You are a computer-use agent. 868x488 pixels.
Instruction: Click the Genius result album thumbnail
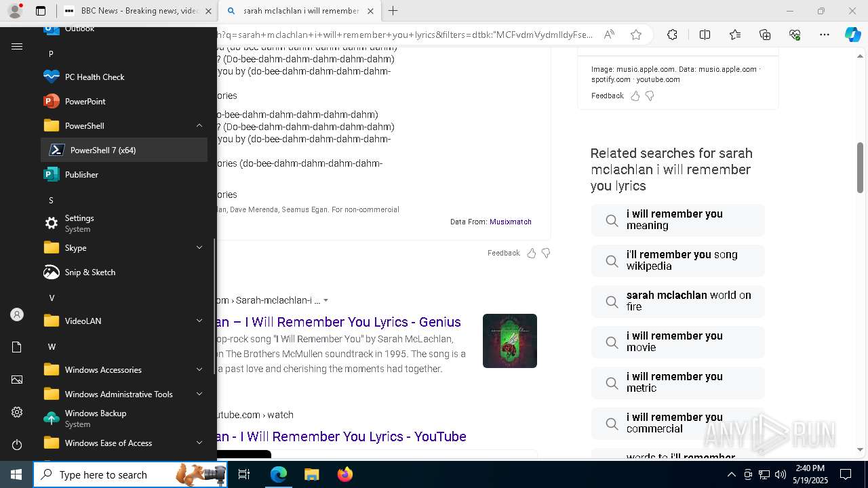(510, 341)
